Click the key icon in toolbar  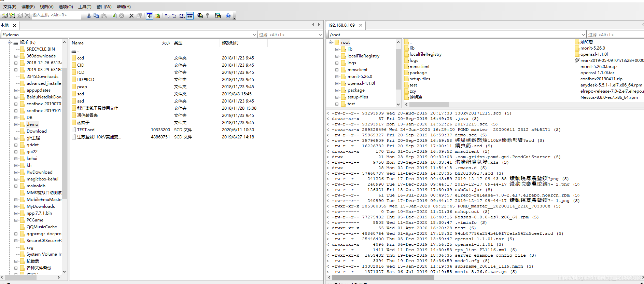pos(208,16)
